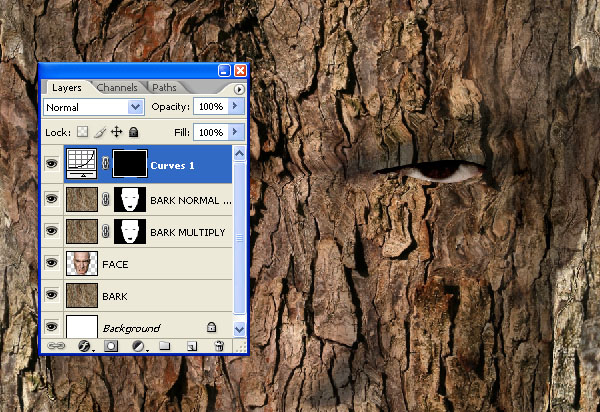The width and height of the screenshot is (600, 412).
Task: Create a new layer group folder
Action: [165, 345]
